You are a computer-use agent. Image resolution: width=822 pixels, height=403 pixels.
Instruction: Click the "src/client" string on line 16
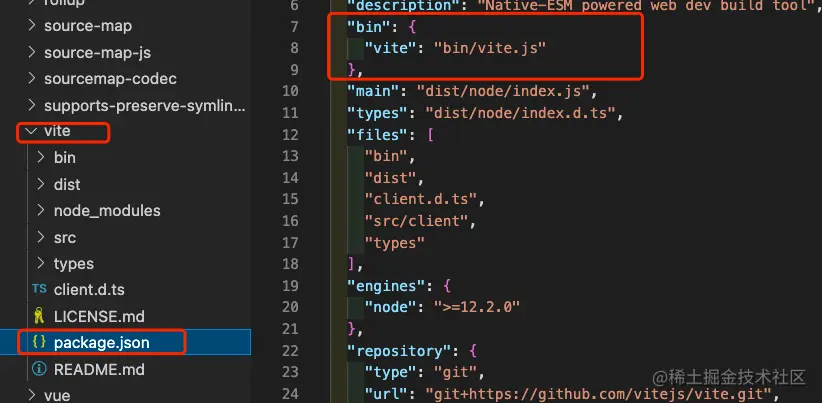click(x=416, y=221)
